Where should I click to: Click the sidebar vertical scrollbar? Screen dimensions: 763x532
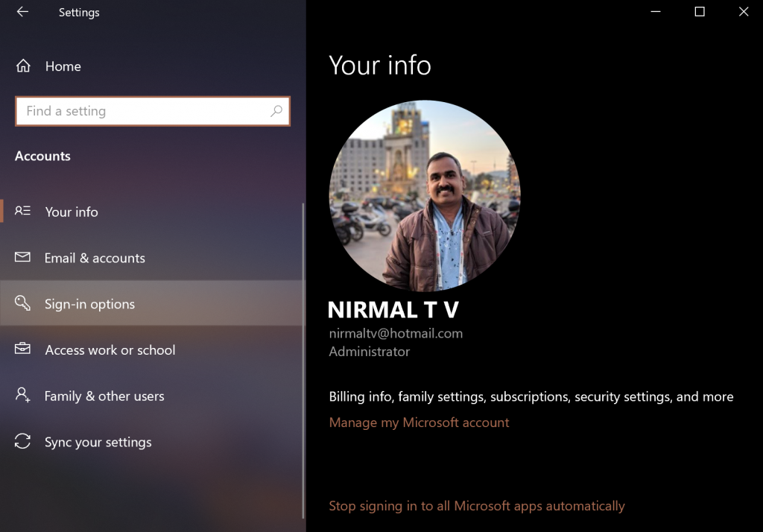[303, 360]
